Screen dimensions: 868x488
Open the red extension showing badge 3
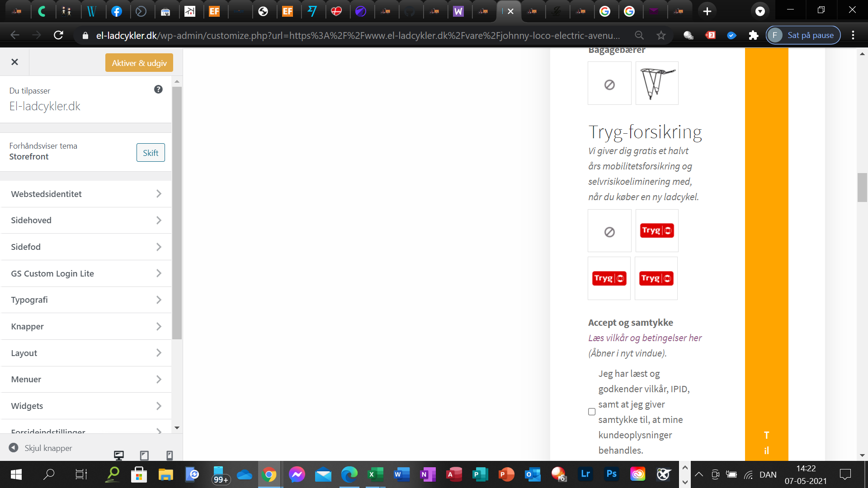pyautogui.click(x=710, y=35)
